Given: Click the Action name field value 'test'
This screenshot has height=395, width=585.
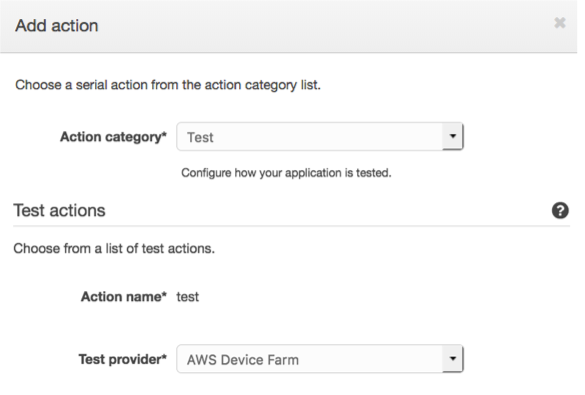Looking at the screenshot, I should 188,297.
